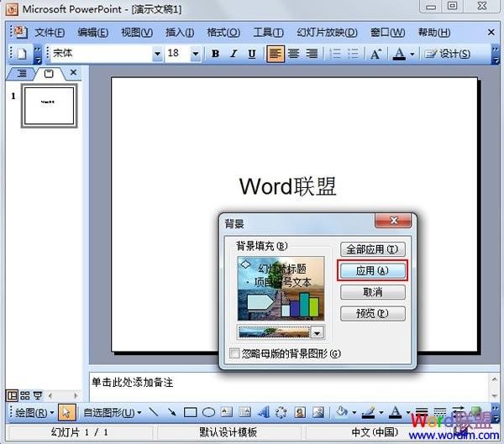Image resolution: width=504 pixels, height=444 pixels.
Task: Toggle Bold formatting
Action: click(x=215, y=54)
